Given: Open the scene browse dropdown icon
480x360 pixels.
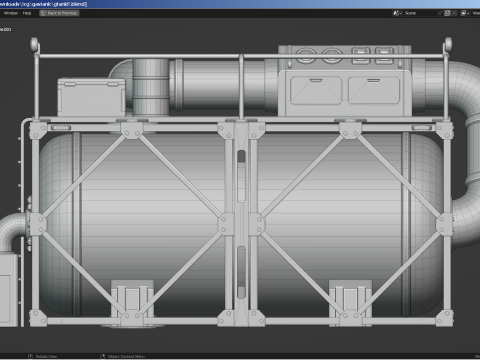Looking at the screenshot, I should click(397, 13).
